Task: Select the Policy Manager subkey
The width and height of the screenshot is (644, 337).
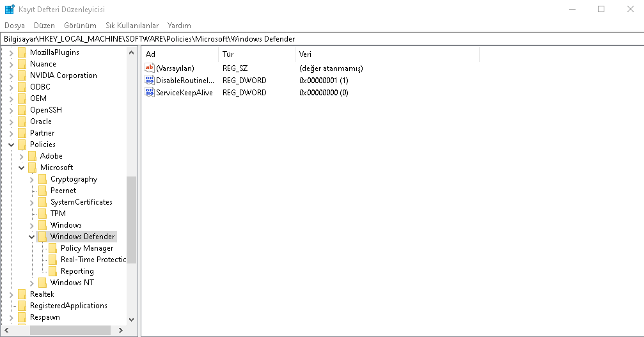Action: 87,248
